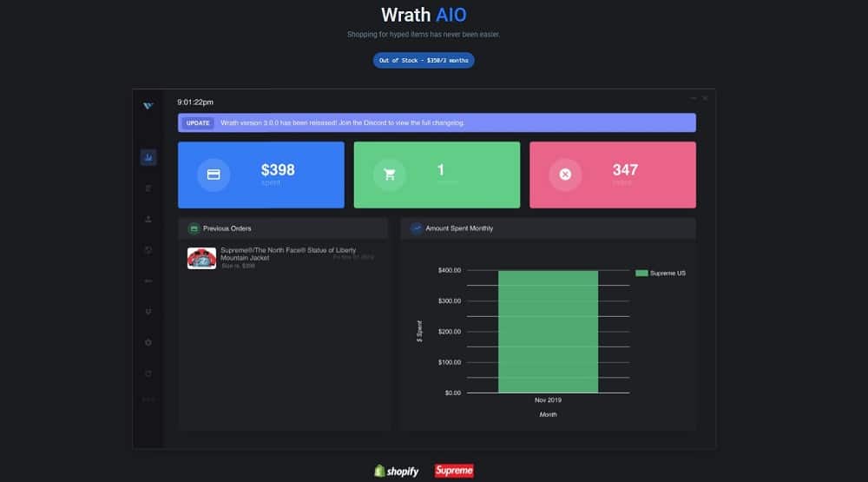Open the Wrath version 3.0.0 release banner text
Viewport: 868px width, 482px height.
[342, 123]
